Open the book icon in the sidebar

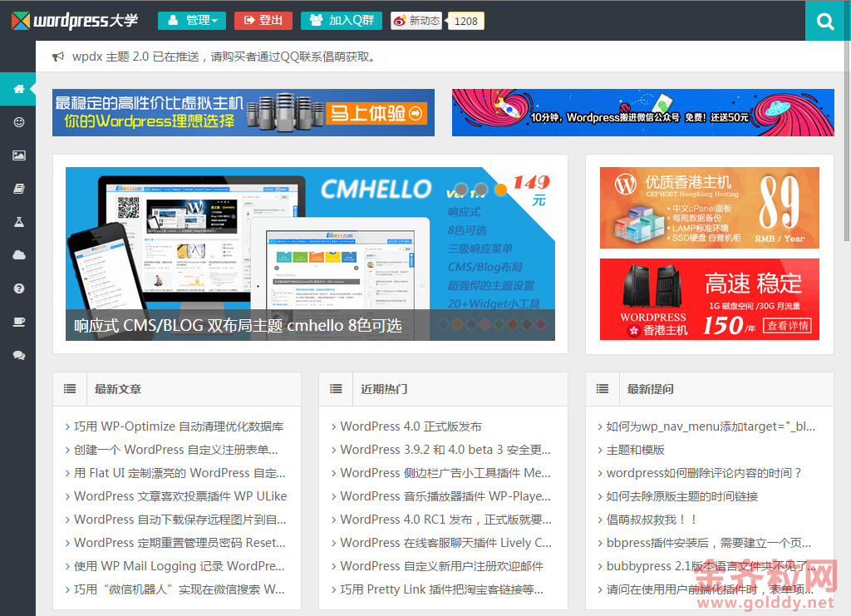[18, 189]
